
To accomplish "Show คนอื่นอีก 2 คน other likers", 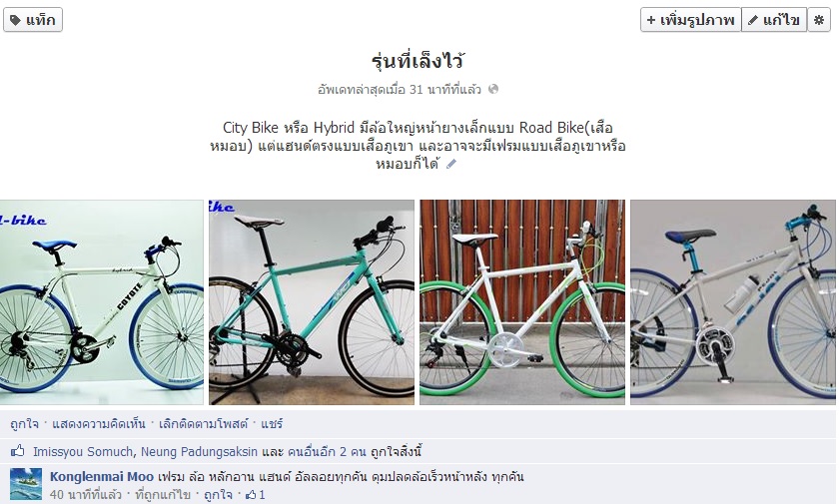I will coord(327,452).
